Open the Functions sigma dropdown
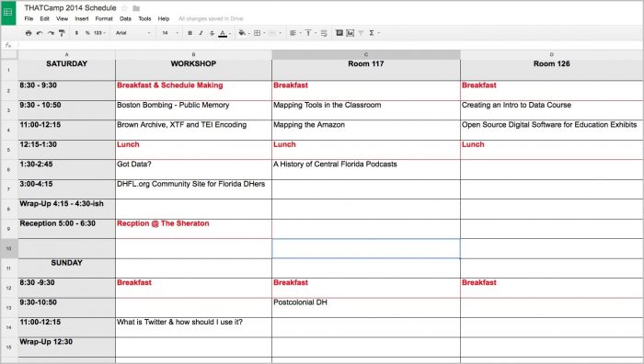The height and width of the screenshot is (364, 644). click(x=374, y=33)
